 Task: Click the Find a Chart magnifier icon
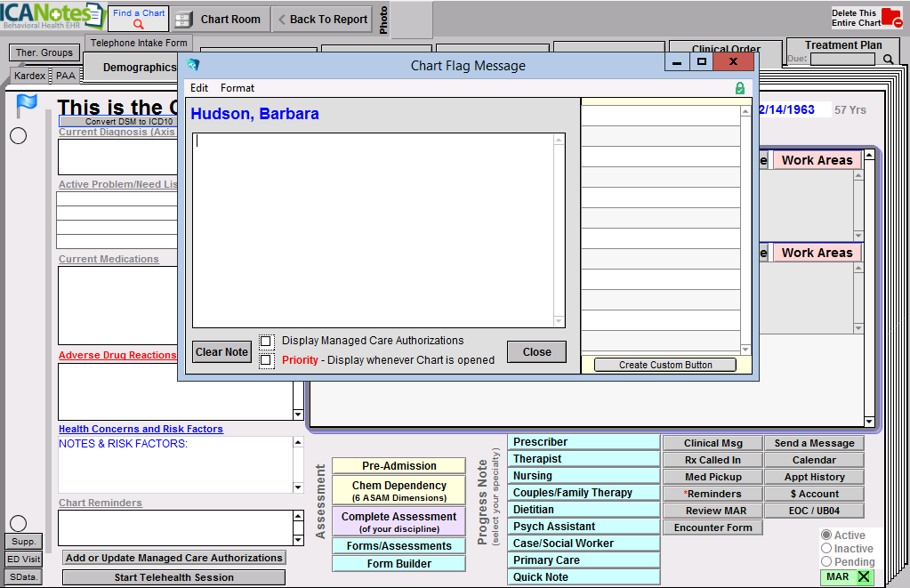coord(138,25)
